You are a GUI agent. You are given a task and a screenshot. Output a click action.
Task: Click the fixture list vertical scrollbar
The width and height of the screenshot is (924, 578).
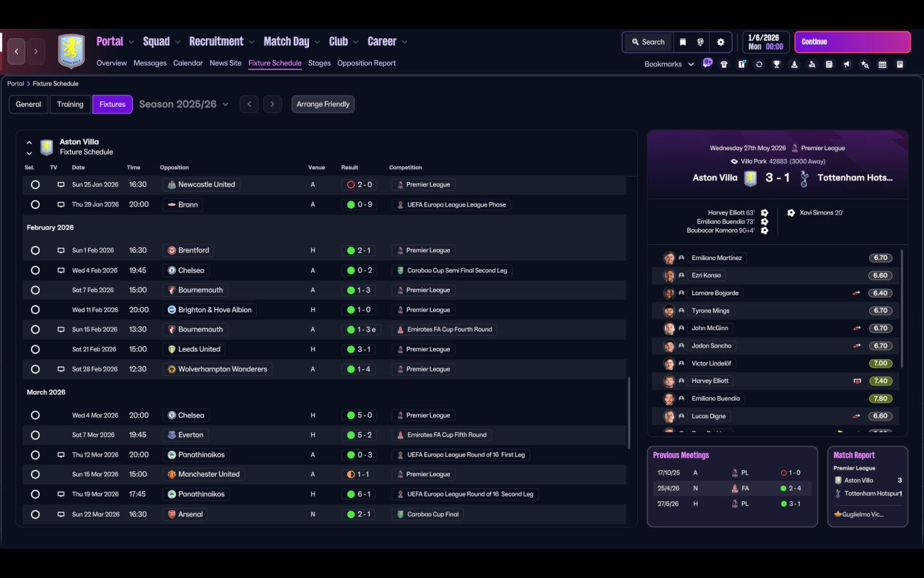coord(629,449)
